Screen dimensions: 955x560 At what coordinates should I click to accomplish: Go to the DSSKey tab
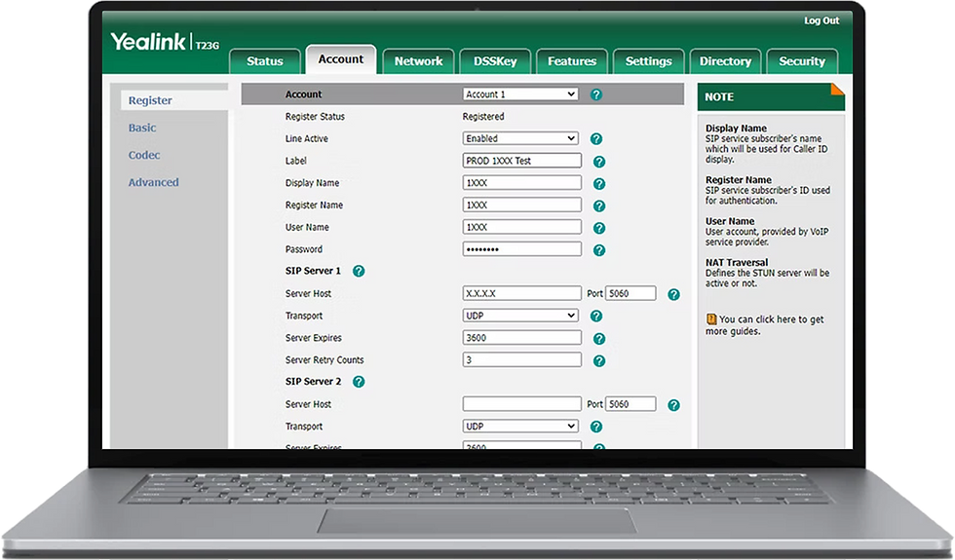click(x=495, y=60)
